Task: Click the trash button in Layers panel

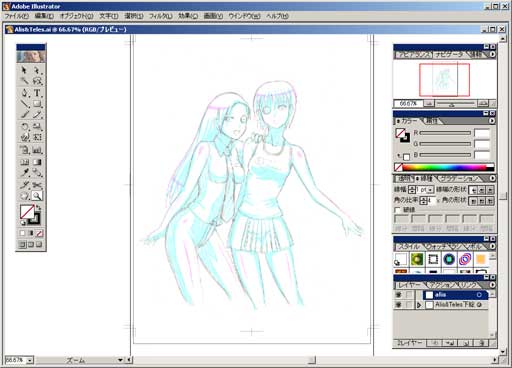Action: 482,343
